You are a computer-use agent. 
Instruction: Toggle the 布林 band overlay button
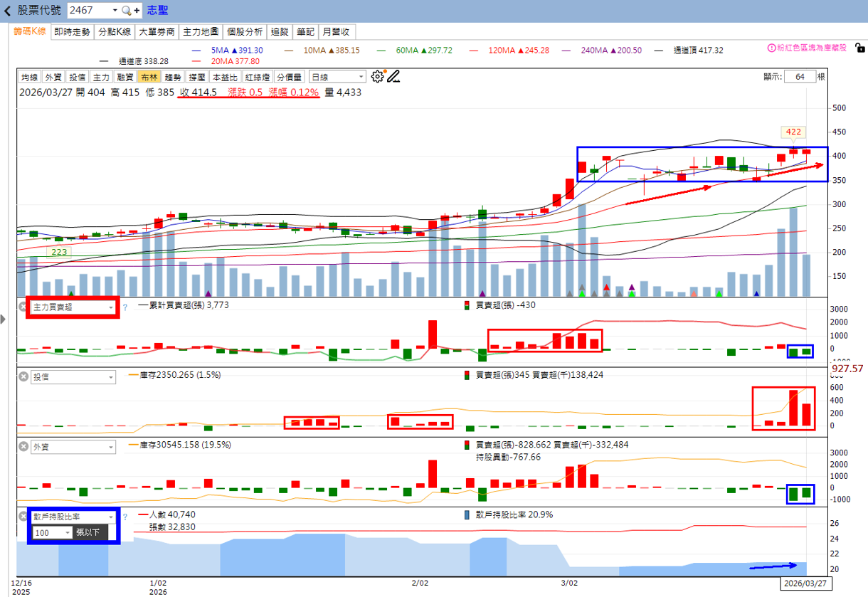pyautogui.click(x=149, y=77)
